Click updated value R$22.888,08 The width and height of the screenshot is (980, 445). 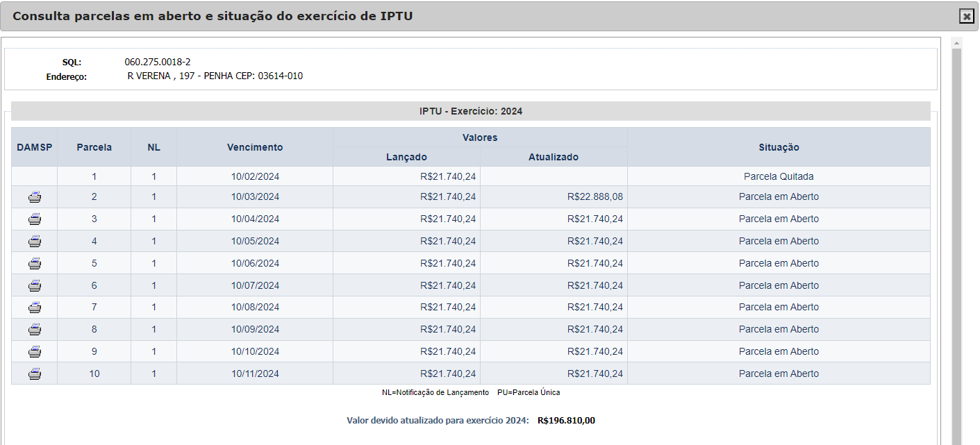595,197
